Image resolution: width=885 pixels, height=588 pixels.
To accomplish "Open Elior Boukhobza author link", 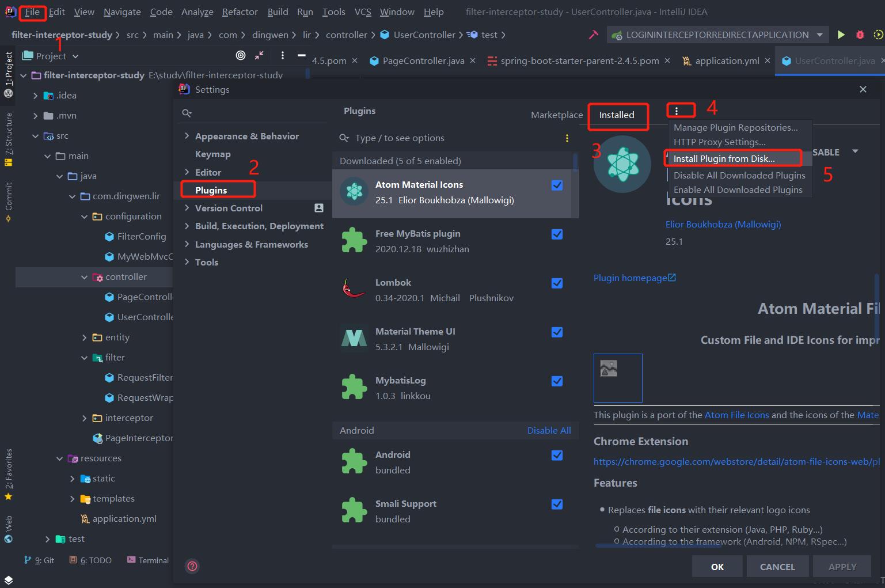I will [x=723, y=224].
